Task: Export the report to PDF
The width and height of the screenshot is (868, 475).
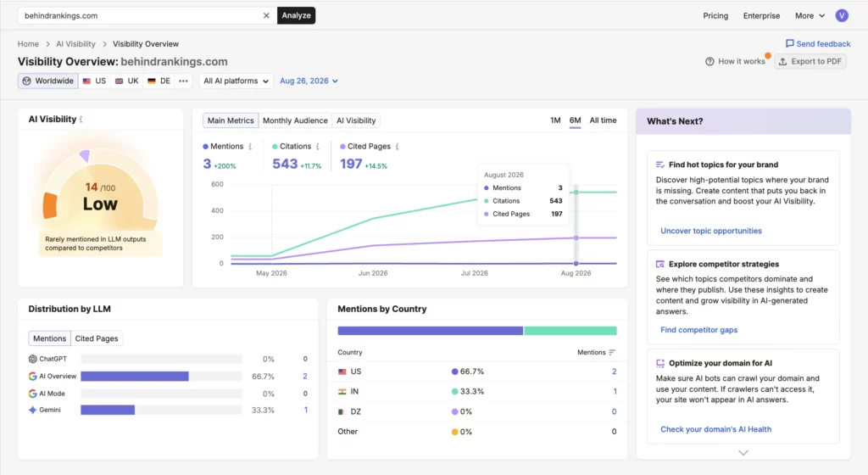Action: pyautogui.click(x=810, y=61)
